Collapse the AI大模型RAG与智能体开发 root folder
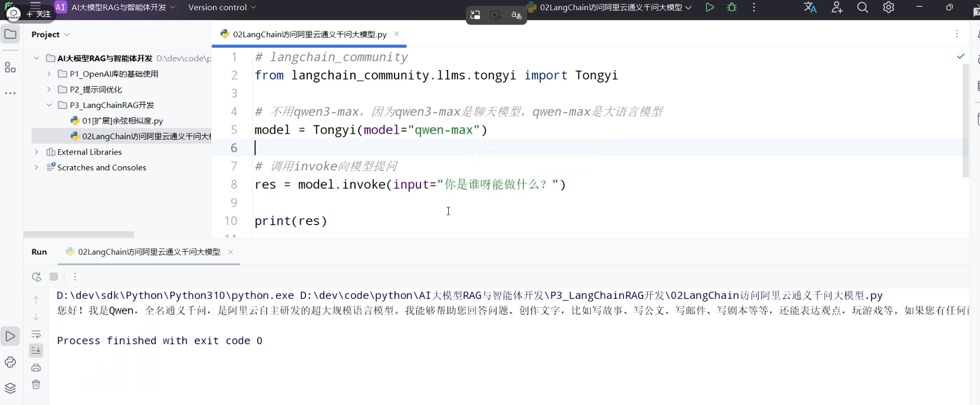The width and height of the screenshot is (980, 405). click(37, 58)
